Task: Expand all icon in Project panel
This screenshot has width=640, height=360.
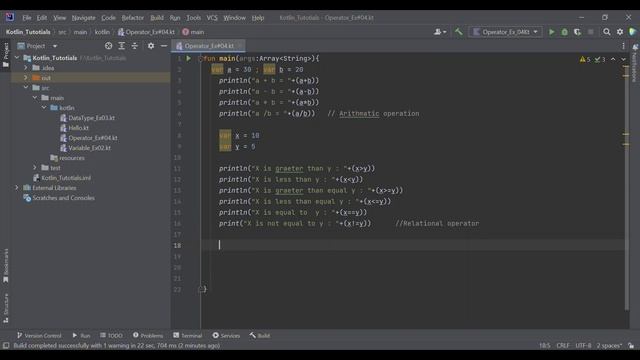Action: tap(122, 46)
